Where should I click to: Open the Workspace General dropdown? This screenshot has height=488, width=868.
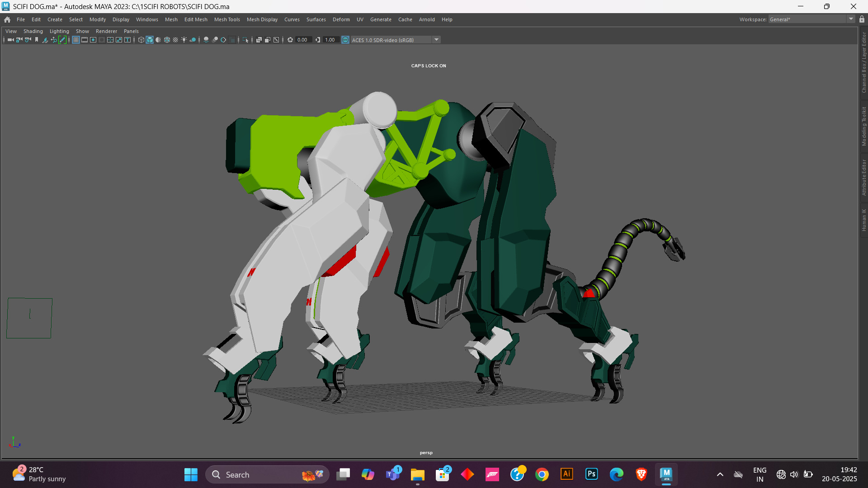pyautogui.click(x=811, y=19)
